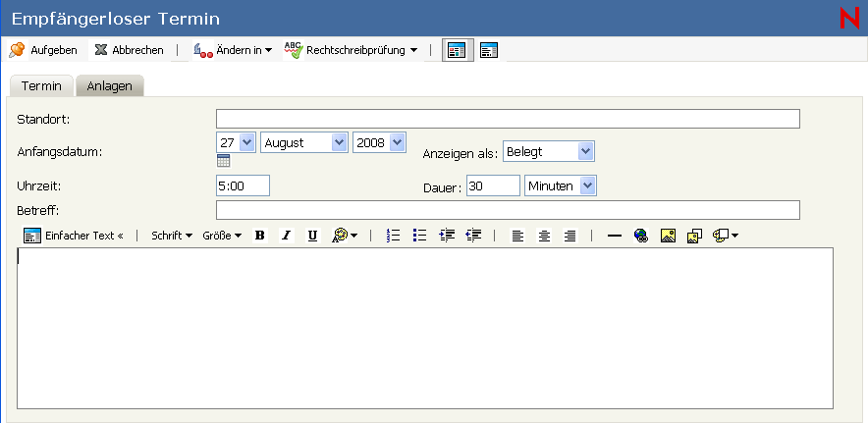Click the Uhrzeit time field
Image resolution: width=868 pixels, height=423 pixels.
pos(243,185)
